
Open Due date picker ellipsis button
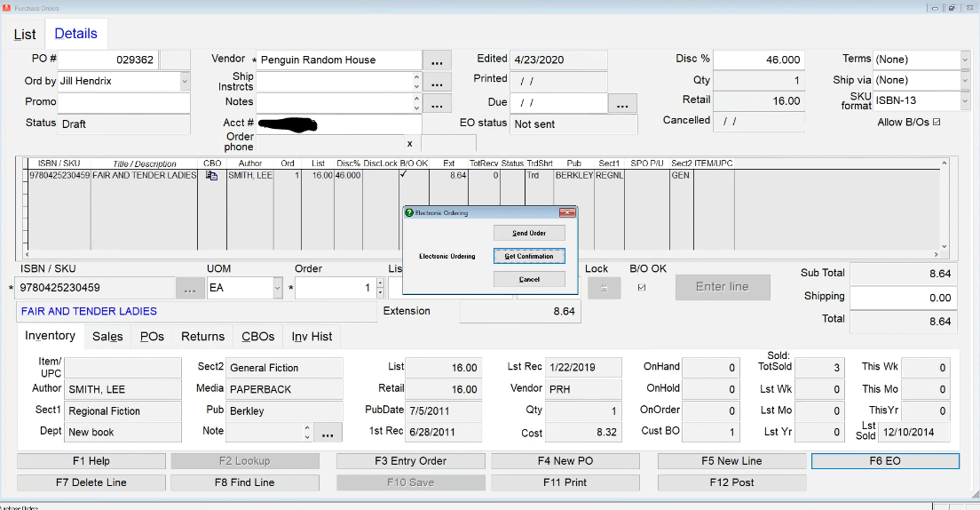[x=622, y=103]
